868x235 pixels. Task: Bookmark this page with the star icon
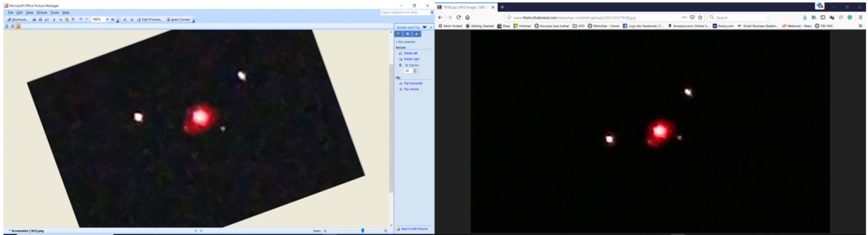[x=700, y=18]
